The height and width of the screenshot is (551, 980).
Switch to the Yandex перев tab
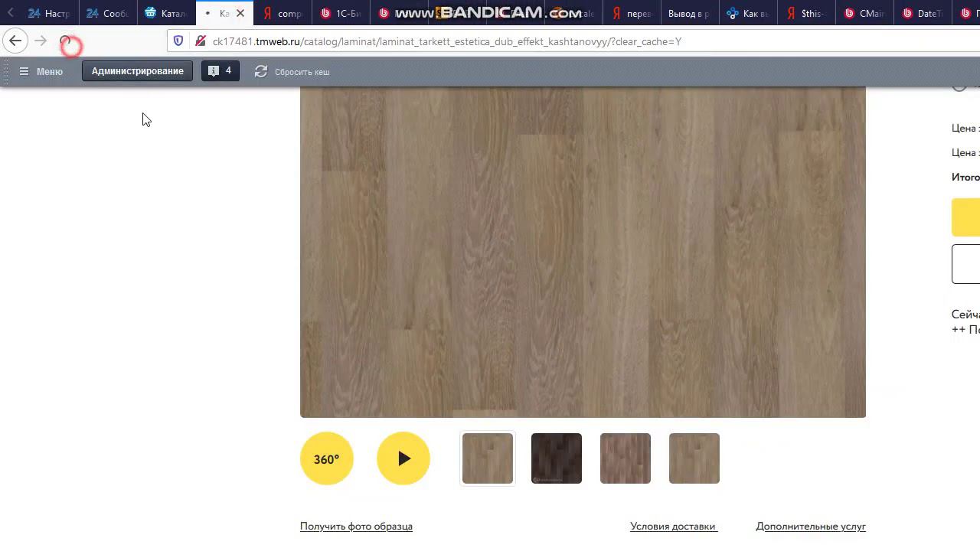click(632, 13)
